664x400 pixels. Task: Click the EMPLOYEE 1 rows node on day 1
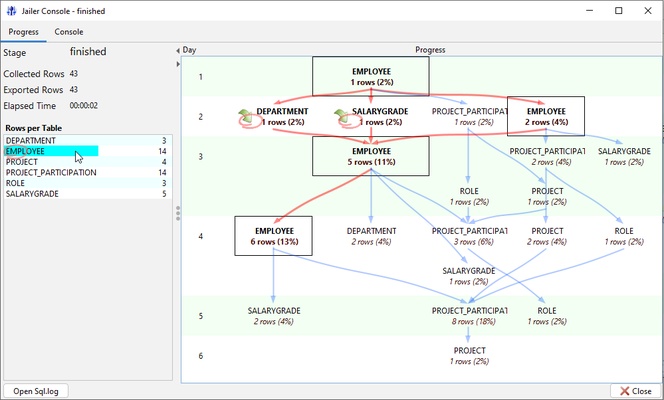pyautogui.click(x=371, y=76)
